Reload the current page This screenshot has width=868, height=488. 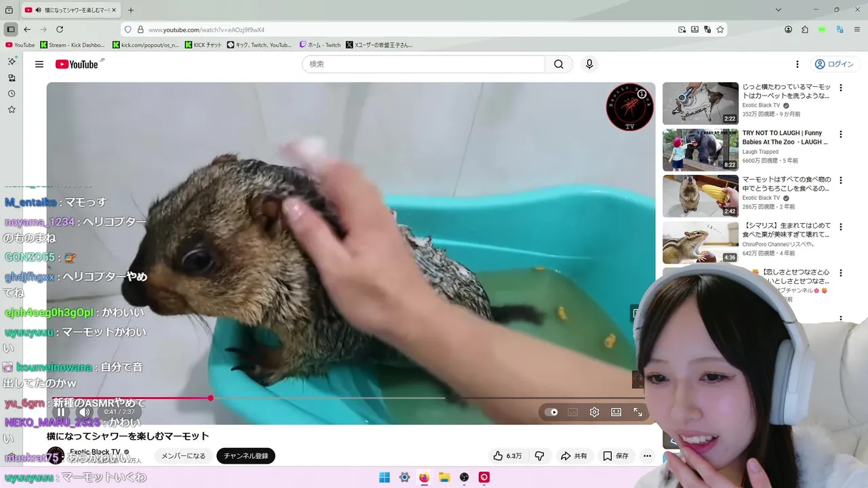pos(60,30)
